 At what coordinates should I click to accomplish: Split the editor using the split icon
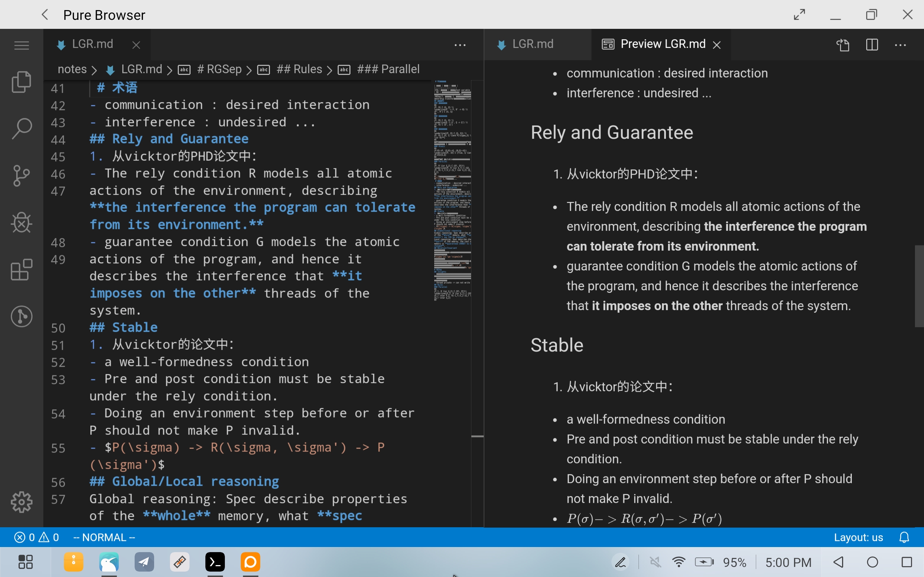pyautogui.click(x=872, y=45)
